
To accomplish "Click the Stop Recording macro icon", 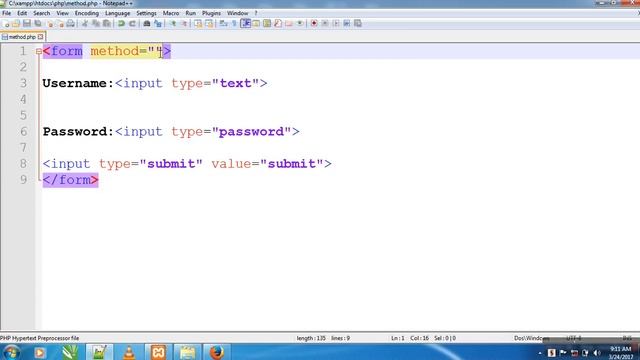I will tap(325, 24).
